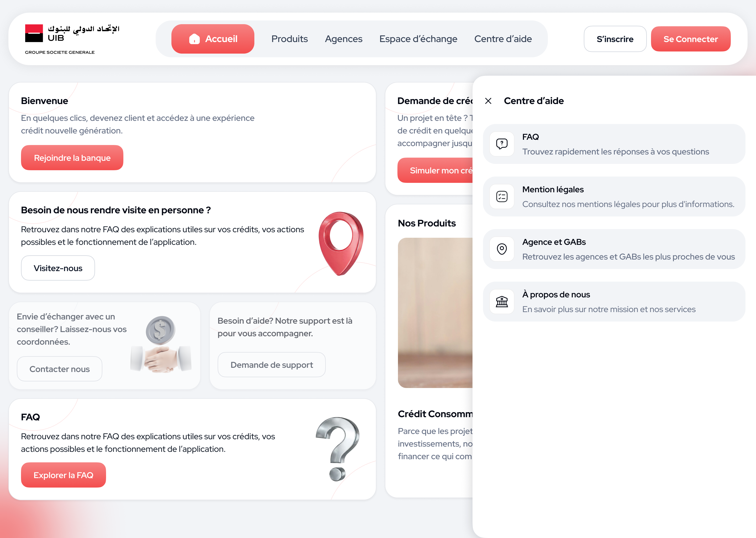Click the red map pin illustration
756x538 pixels.
(341, 244)
